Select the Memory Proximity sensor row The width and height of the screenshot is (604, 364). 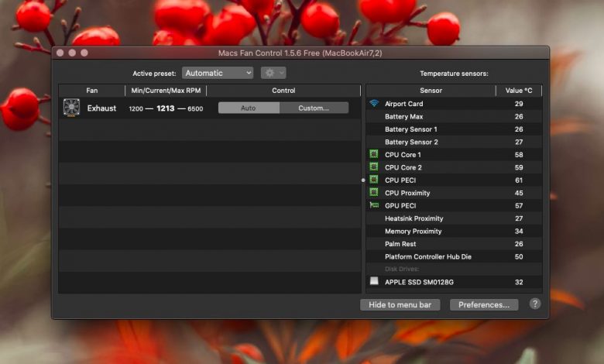[x=454, y=231]
